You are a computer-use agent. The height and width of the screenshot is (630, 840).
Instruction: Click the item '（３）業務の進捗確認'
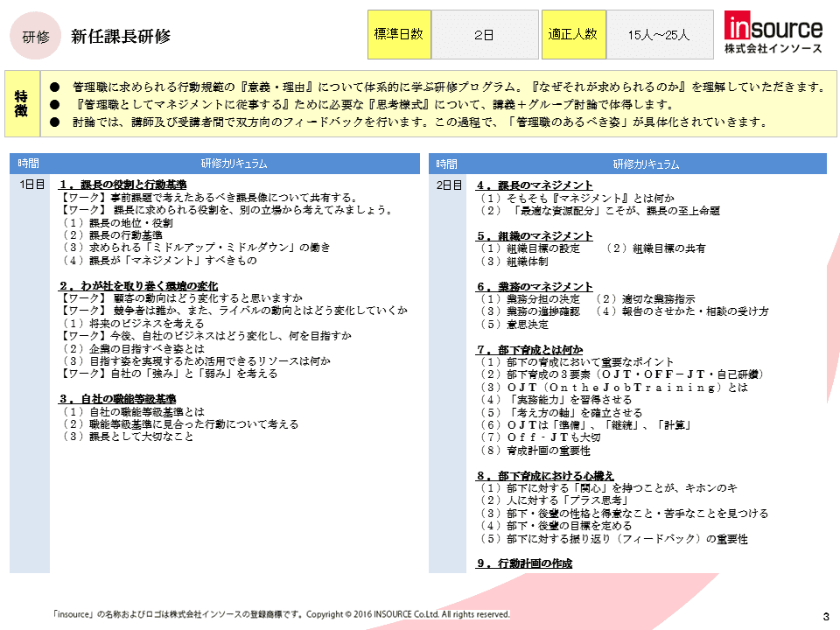pos(529,311)
